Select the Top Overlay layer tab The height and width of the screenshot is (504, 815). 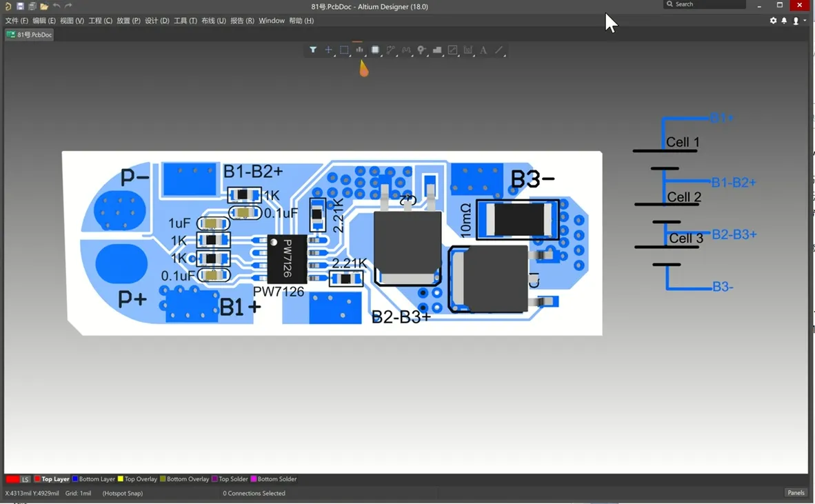tap(137, 479)
